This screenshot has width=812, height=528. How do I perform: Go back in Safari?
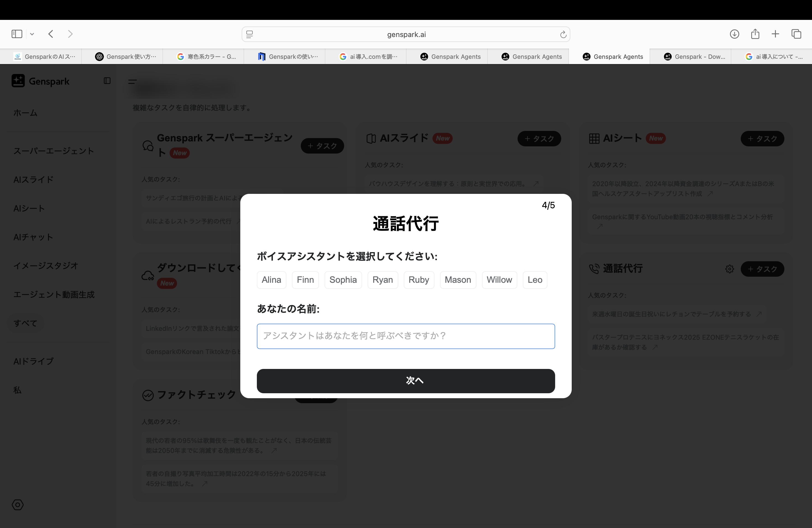(x=51, y=34)
